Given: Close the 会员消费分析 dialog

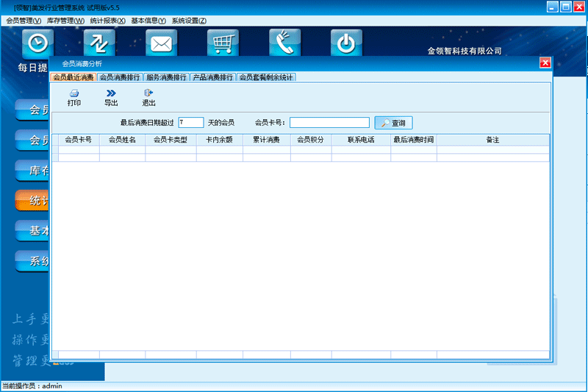Looking at the screenshot, I should (x=545, y=63).
